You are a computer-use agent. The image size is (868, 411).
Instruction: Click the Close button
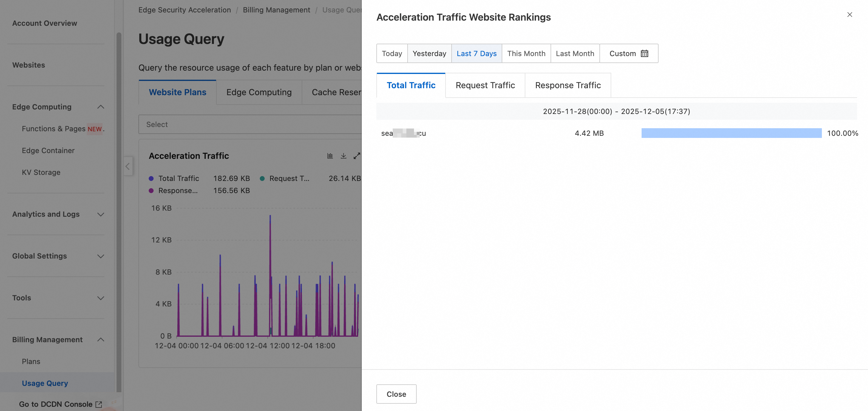pos(396,394)
